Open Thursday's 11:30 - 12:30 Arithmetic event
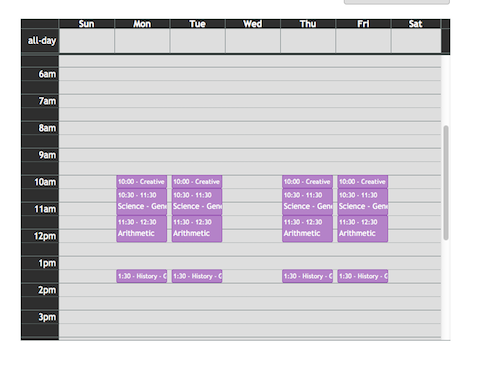Image resolution: width=500 pixels, height=367 pixels. click(307, 229)
